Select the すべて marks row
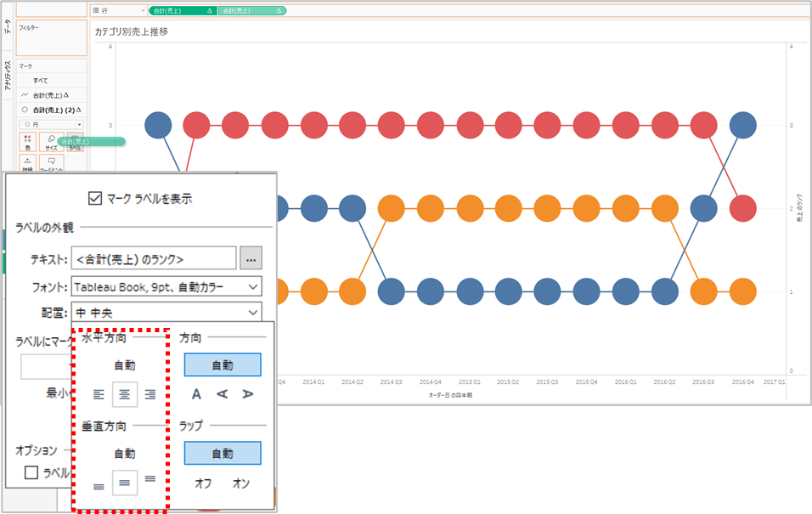 tap(51, 81)
